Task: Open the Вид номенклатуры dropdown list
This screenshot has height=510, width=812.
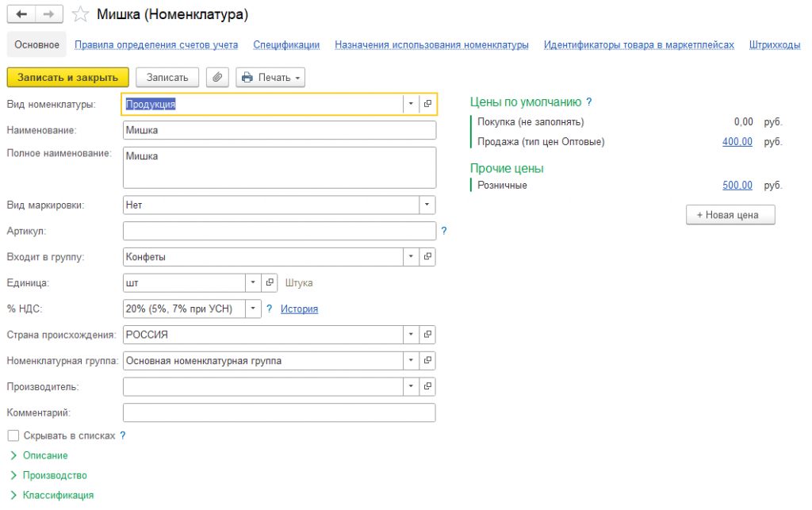Action: [412, 104]
